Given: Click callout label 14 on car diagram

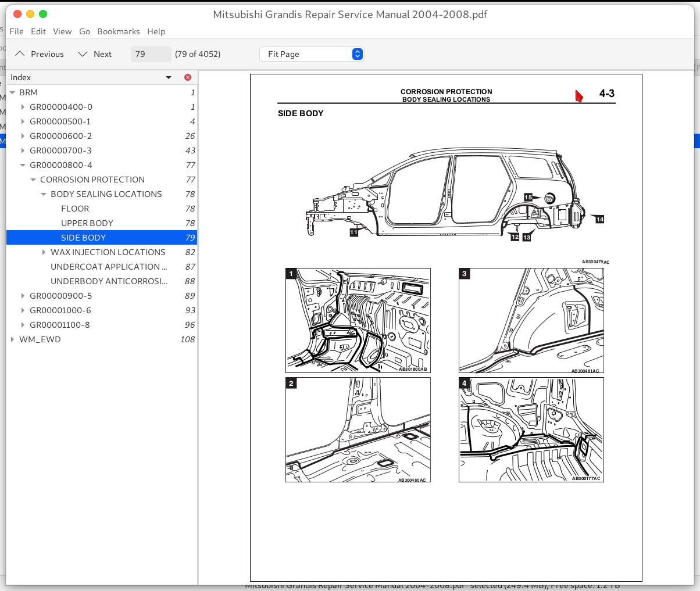Looking at the screenshot, I should pyautogui.click(x=600, y=219).
